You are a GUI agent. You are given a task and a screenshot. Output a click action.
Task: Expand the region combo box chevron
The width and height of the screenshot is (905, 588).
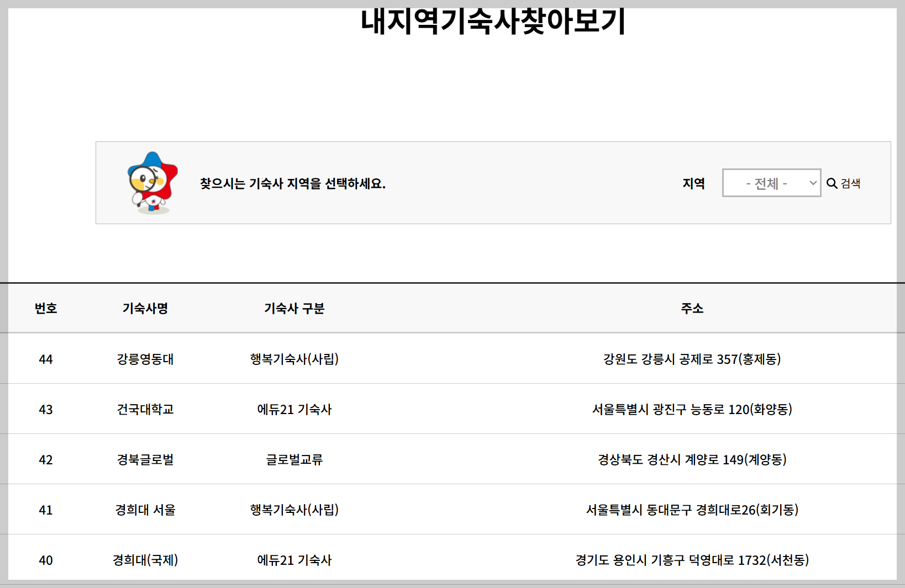tap(812, 183)
